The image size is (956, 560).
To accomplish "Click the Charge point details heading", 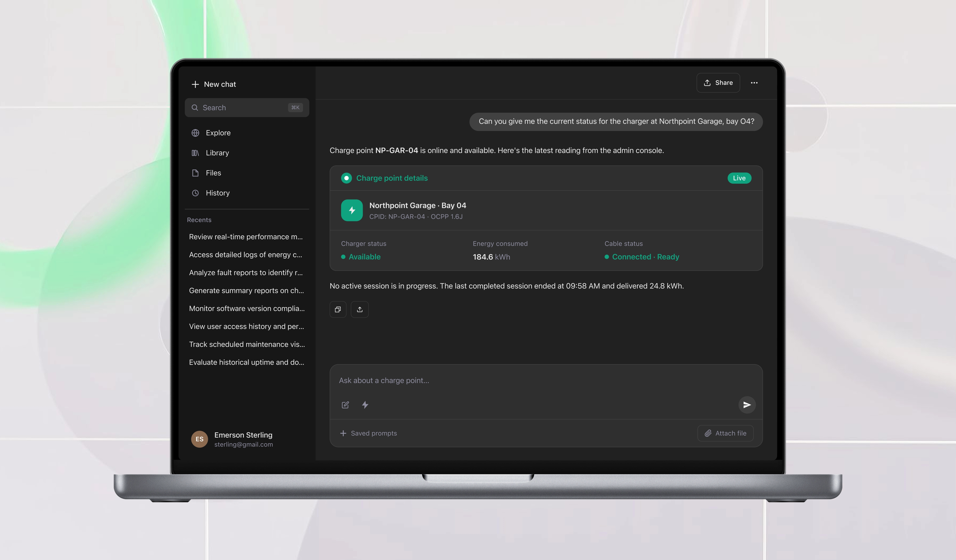I will (x=392, y=178).
